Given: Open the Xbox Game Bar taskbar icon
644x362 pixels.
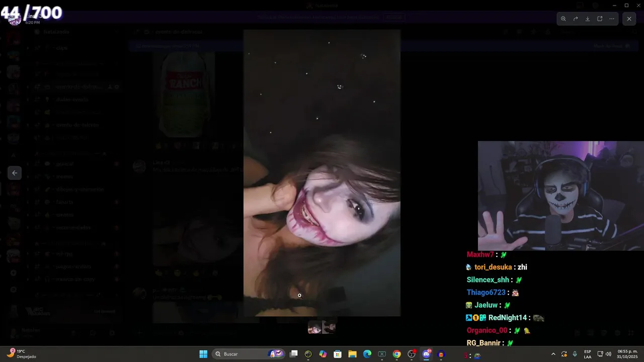Looking at the screenshot, I should [x=382, y=354].
